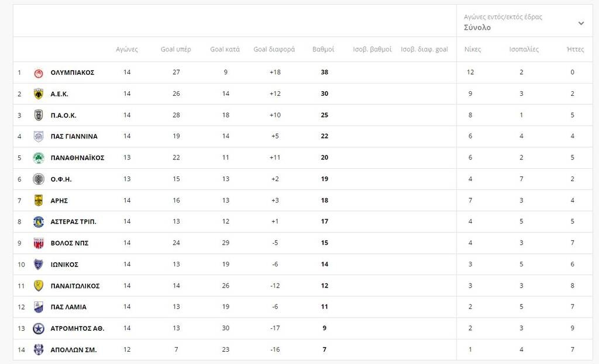Click the ΒΟΛΟΣ ΝΠΣ red striped crest
Viewport: 599px width, 364px height.
(x=39, y=243)
